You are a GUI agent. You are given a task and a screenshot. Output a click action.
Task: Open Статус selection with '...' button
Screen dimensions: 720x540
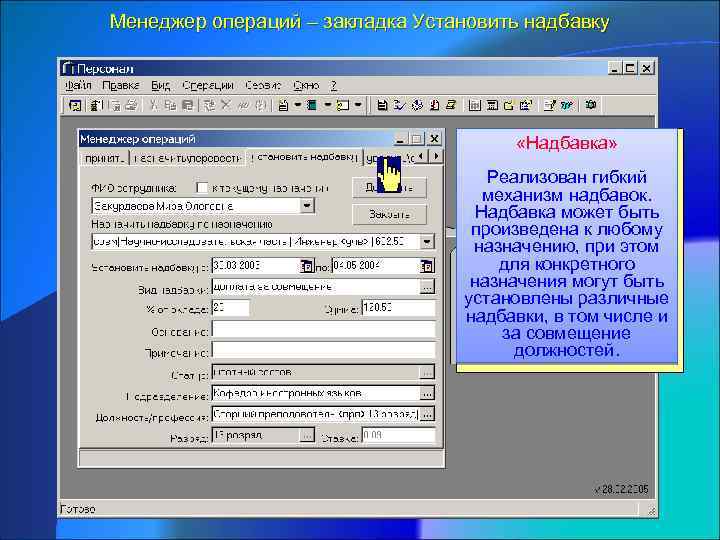[427, 372]
